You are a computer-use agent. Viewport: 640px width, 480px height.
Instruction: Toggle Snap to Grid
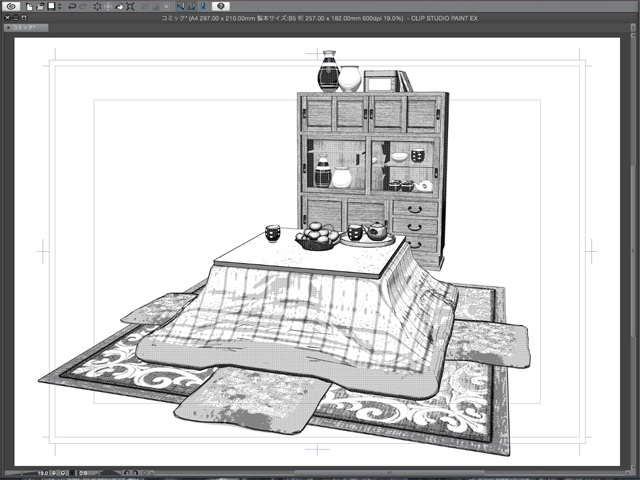click(203, 7)
